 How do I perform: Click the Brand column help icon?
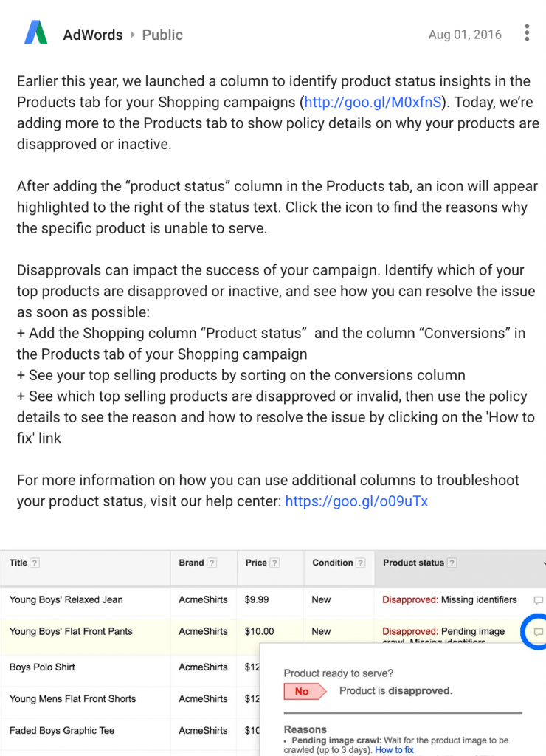(x=212, y=563)
